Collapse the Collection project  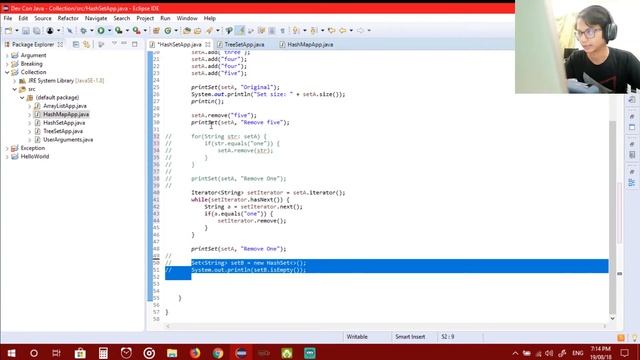coord(7,72)
